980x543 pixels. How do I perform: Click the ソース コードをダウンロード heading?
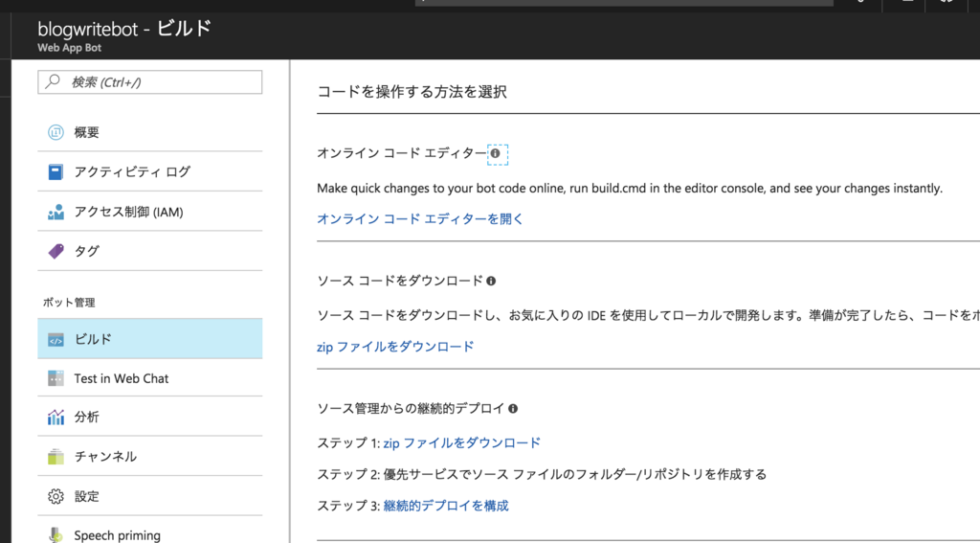(400, 281)
